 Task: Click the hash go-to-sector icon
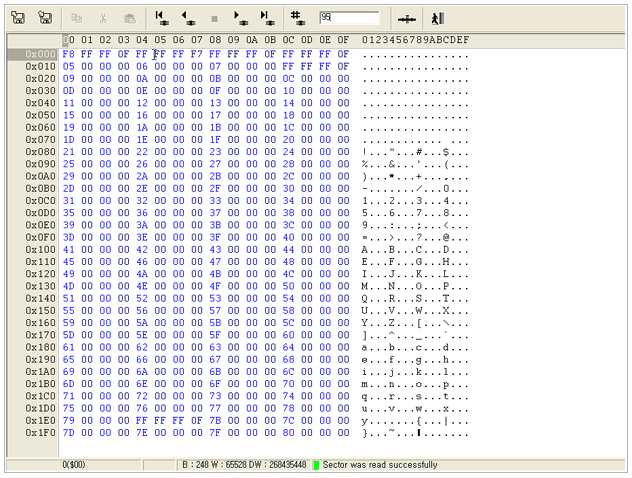pyautogui.click(x=298, y=18)
